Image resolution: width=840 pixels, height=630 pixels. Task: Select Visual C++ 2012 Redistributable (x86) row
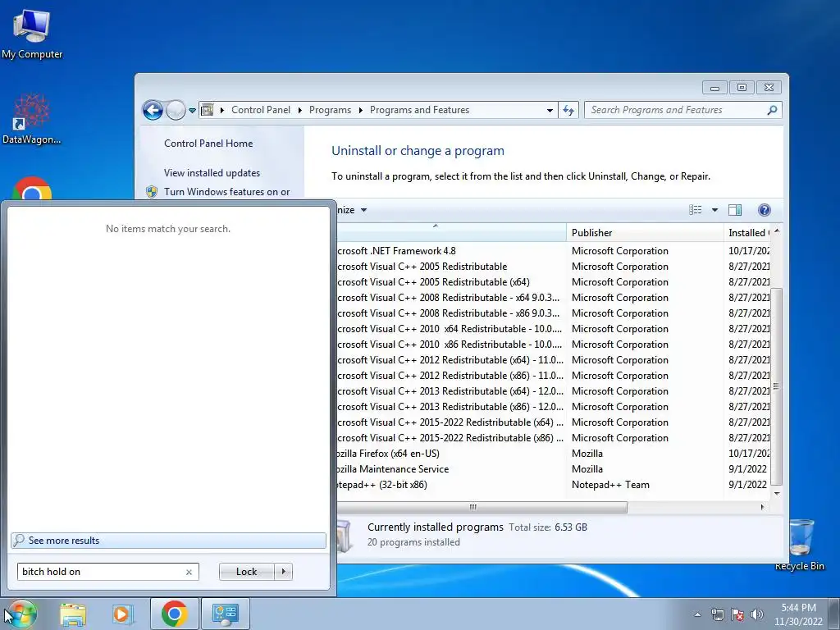point(554,376)
